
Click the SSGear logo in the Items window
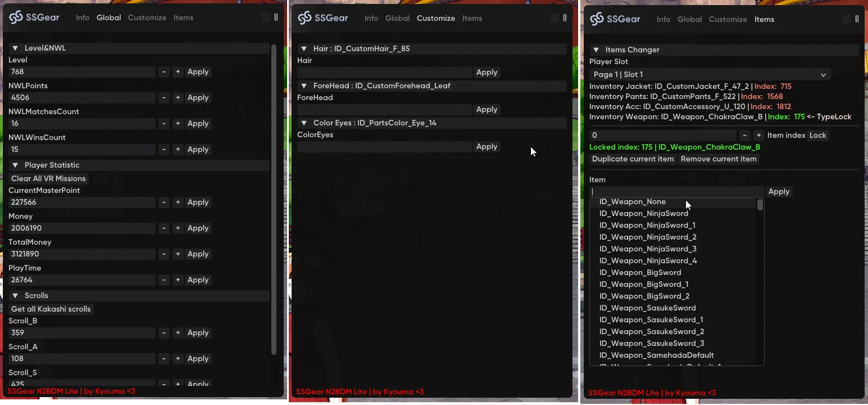(615, 19)
